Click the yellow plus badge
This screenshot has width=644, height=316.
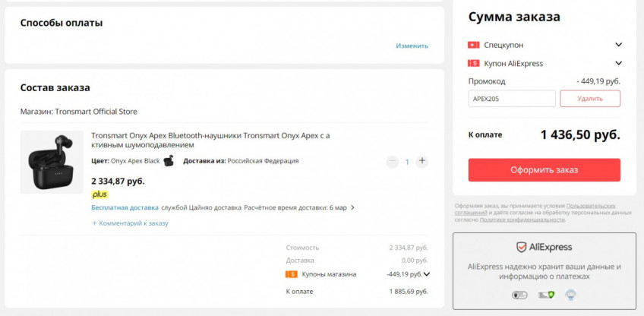[99, 194]
